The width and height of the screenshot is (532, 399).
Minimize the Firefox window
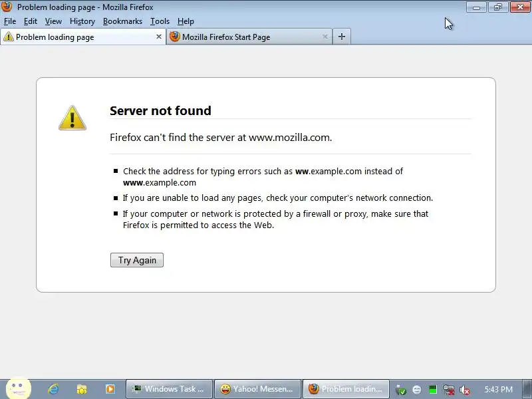pyautogui.click(x=476, y=7)
